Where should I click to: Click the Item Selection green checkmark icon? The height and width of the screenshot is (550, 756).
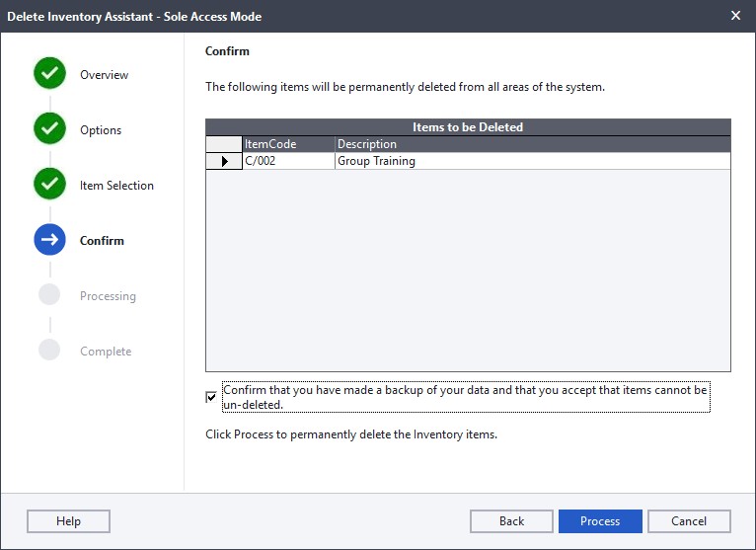pyautogui.click(x=49, y=185)
